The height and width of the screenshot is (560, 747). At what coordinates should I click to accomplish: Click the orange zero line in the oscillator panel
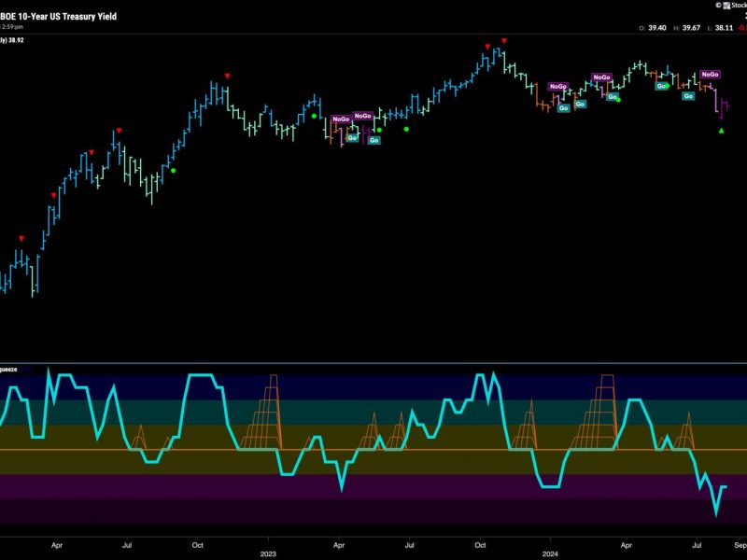click(373, 450)
